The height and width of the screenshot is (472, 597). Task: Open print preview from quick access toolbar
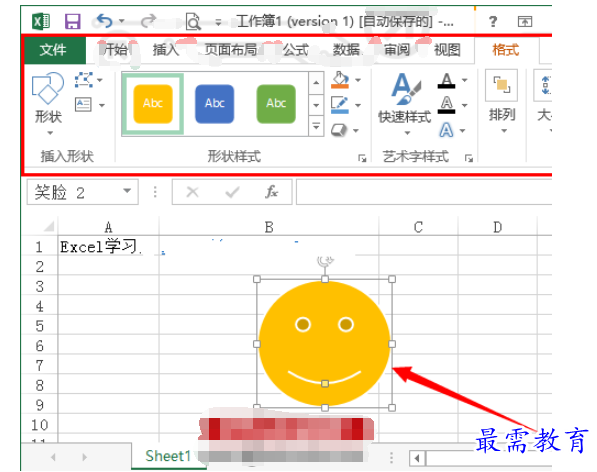193,21
